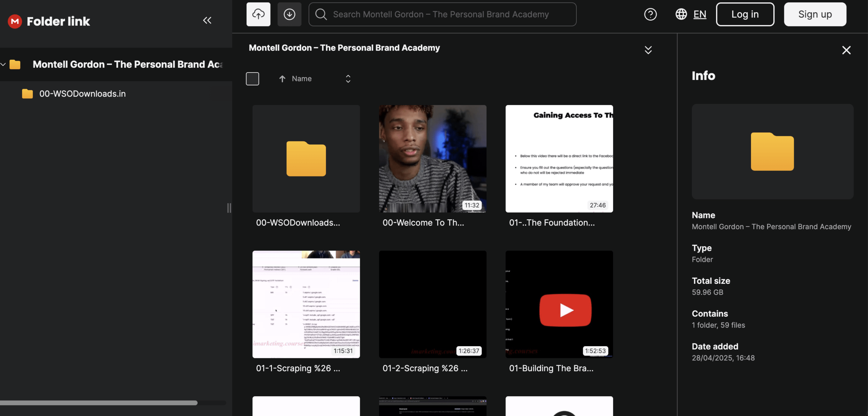Click the MEGA logo icon
868x416 pixels.
(x=15, y=21)
